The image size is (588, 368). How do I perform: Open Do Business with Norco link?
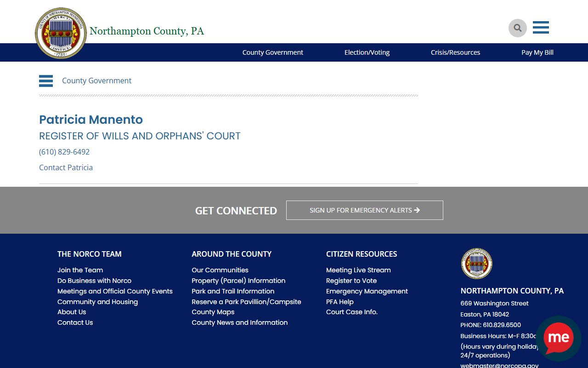coord(94,281)
